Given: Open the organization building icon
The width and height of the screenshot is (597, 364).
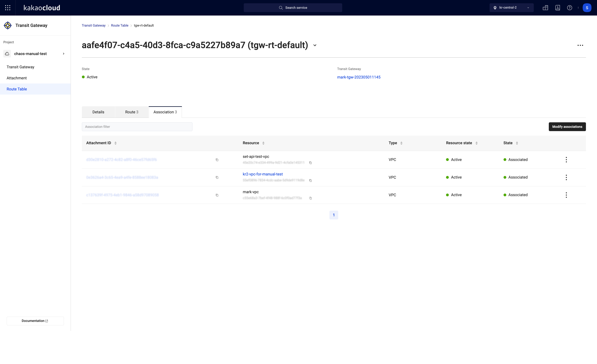Looking at the screenshot, I should 545,8.
